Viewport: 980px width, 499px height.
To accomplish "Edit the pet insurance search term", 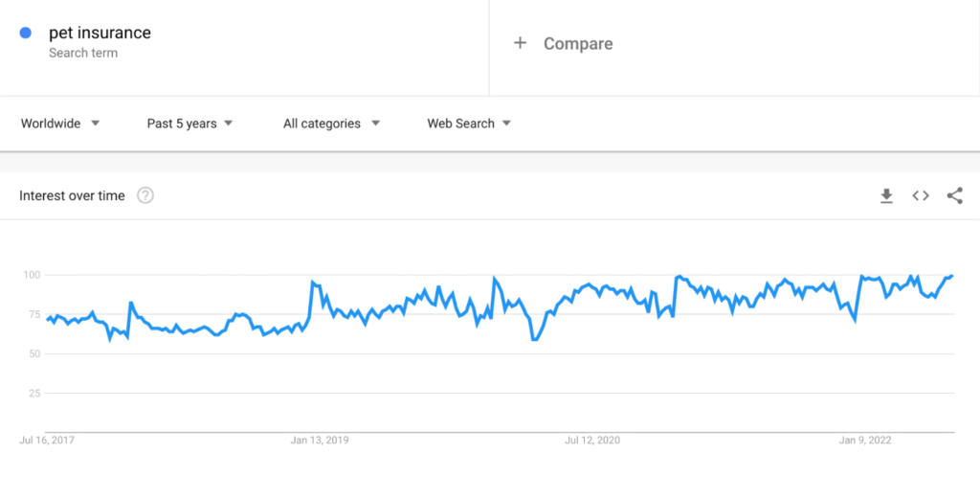I will 100,33.
